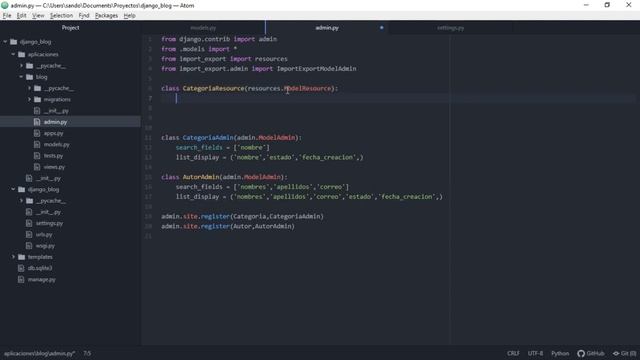
Task: Select db.sqlite3 in the project tree
Action: click(x=40, y=268)
